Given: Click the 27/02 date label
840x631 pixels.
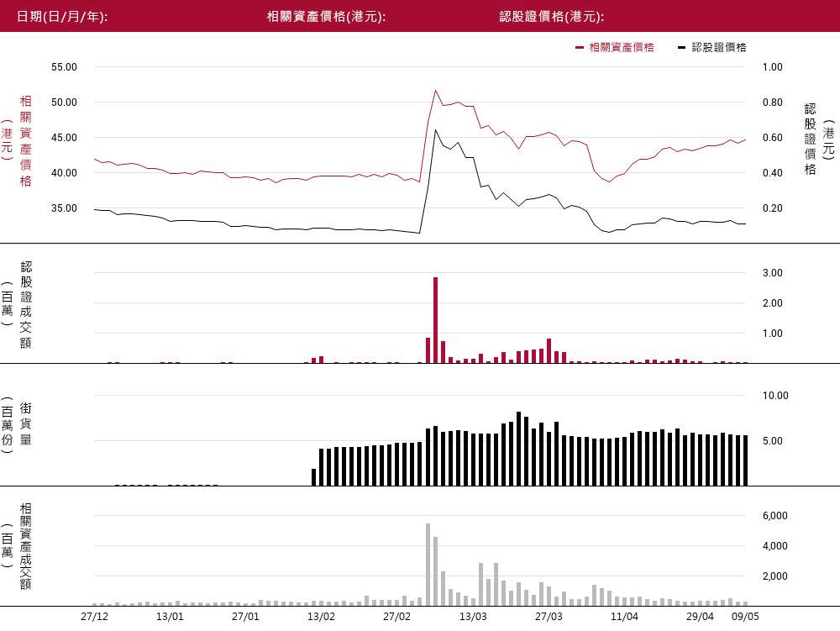Looking at the screenshot, I should 397,617.
